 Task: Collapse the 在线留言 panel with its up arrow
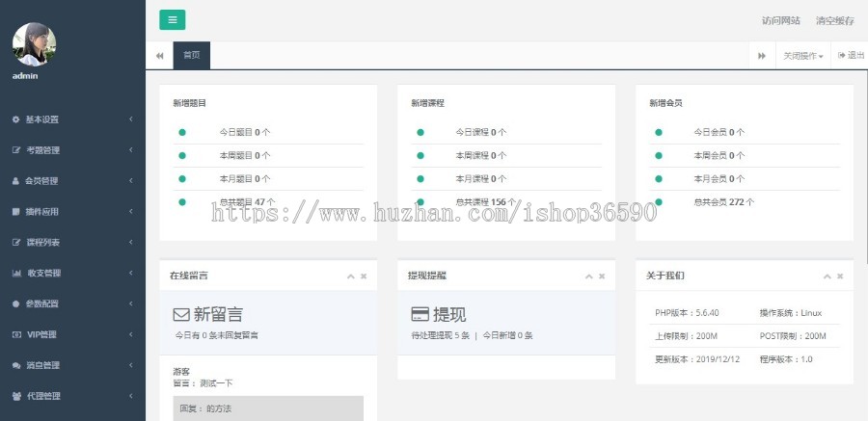point(350,276)
